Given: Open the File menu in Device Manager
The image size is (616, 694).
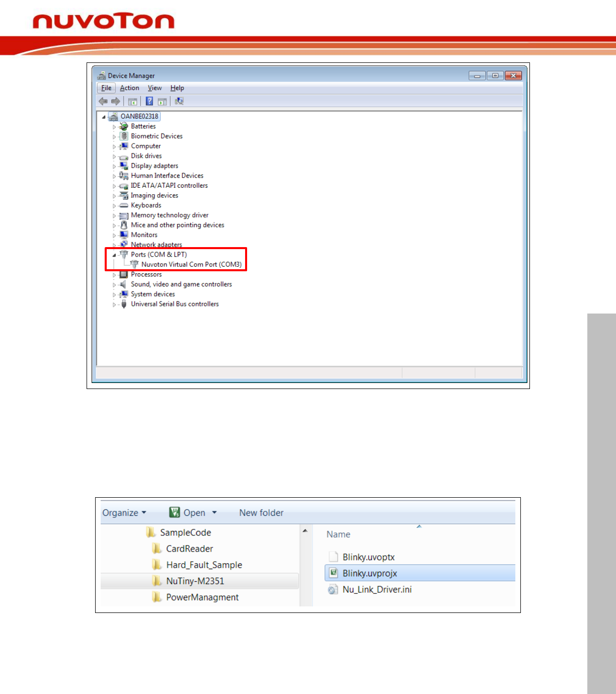Looking at the screenshot, I should pyautogui.click(x=106, y=88).
